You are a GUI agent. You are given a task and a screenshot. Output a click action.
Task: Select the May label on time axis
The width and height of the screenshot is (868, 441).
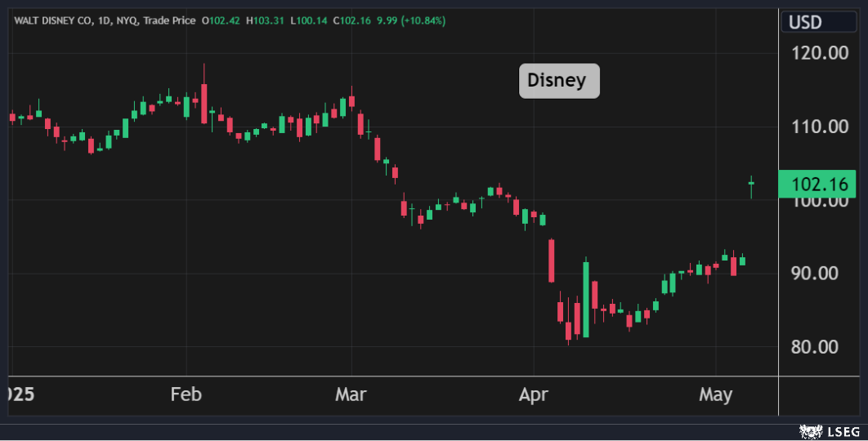coord(715,395)
